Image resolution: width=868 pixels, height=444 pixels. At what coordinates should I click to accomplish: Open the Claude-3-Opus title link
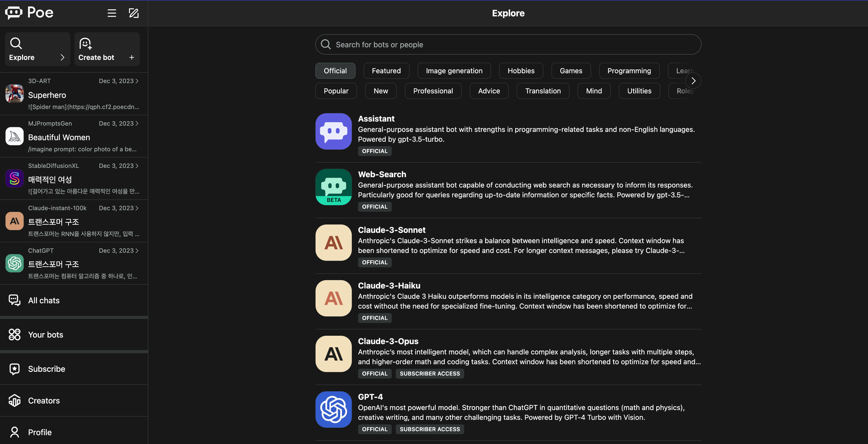[388, 341]
